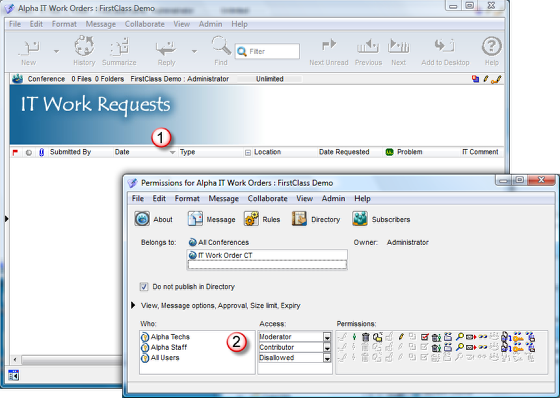Open the Directory book icon
This screenshot has height=398, width=560.
[x=299, y=219]
